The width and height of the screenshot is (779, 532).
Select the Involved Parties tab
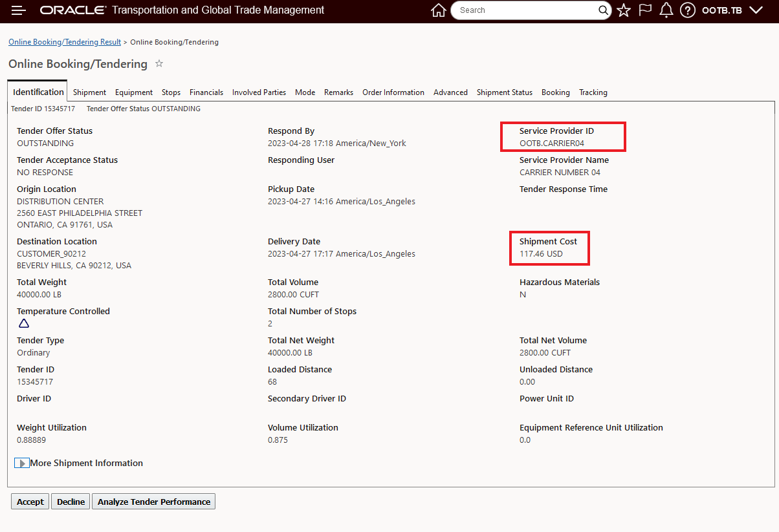coord(259,92)
